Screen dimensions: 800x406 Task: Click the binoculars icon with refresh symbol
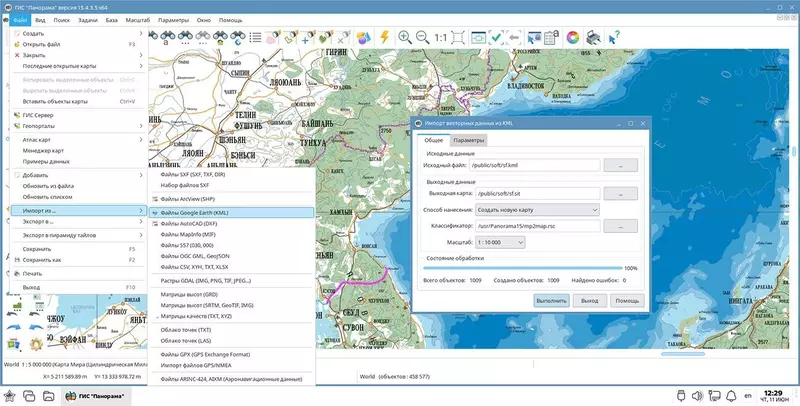point(237,37)
